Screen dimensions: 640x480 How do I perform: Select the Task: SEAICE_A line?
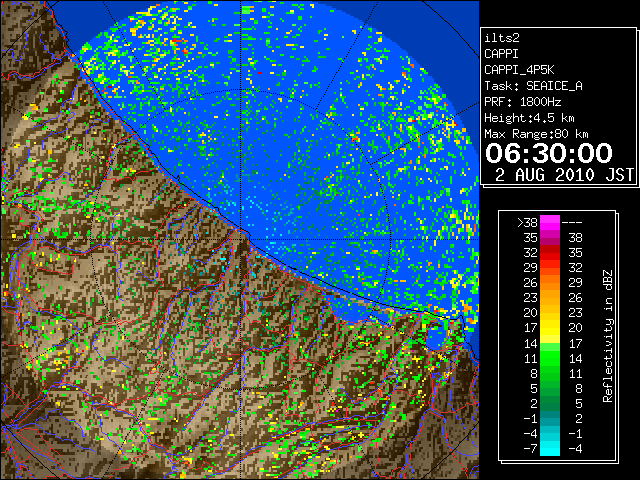pos(533,86)
